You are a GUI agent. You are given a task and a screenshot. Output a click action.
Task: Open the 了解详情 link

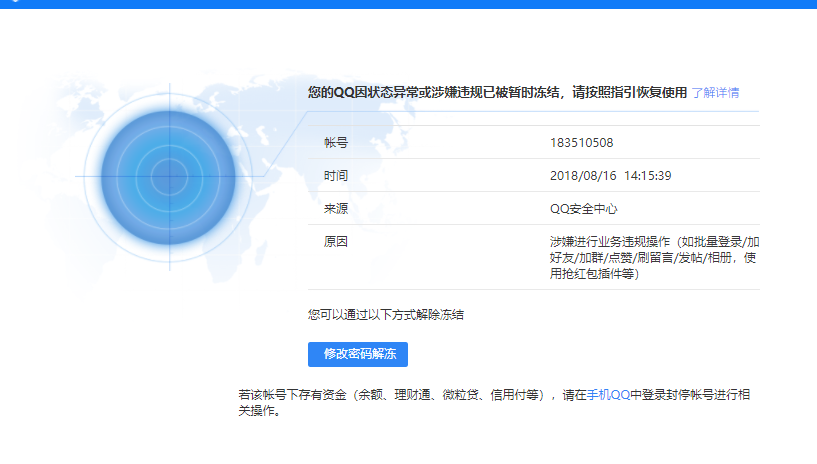tap(715, 93)
